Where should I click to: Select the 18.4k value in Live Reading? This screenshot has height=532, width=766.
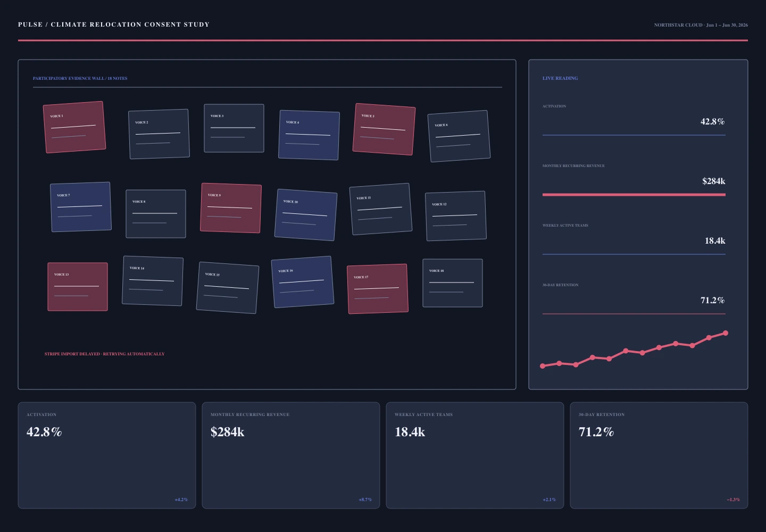715,240
